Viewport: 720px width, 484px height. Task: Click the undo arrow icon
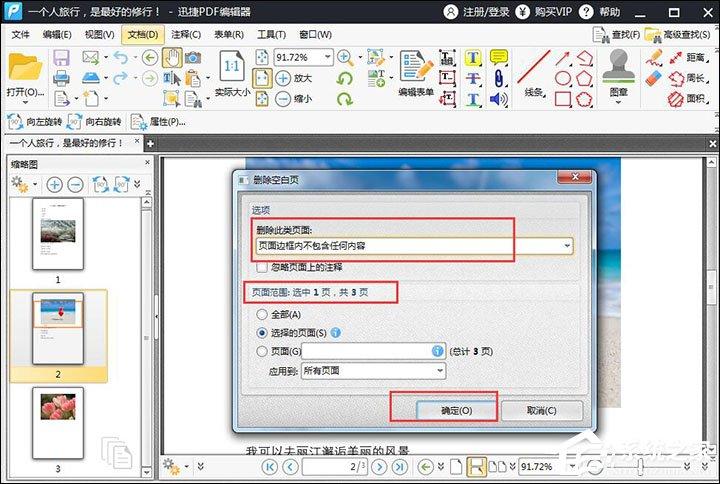[x=121, y=57]
